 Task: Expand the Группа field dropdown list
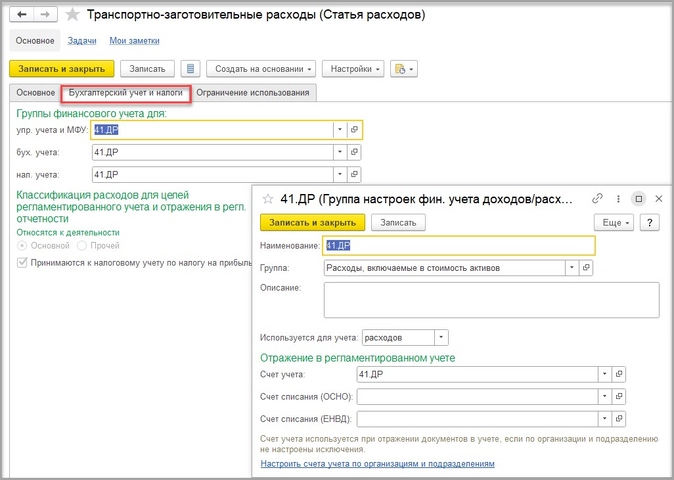(x=571, y=268)
